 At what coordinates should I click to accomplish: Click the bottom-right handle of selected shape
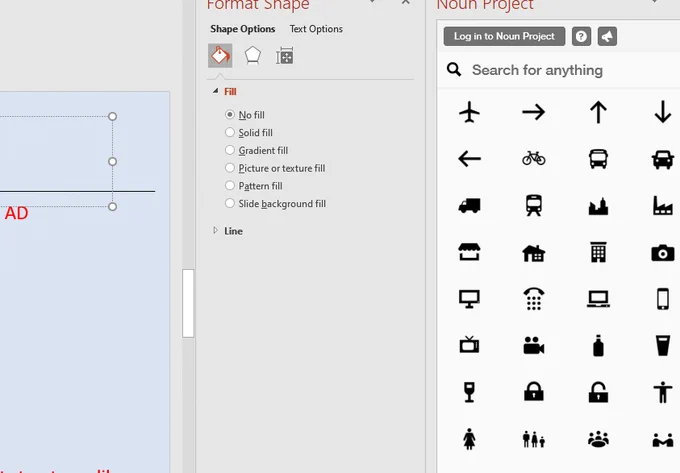tap(112, 206)
